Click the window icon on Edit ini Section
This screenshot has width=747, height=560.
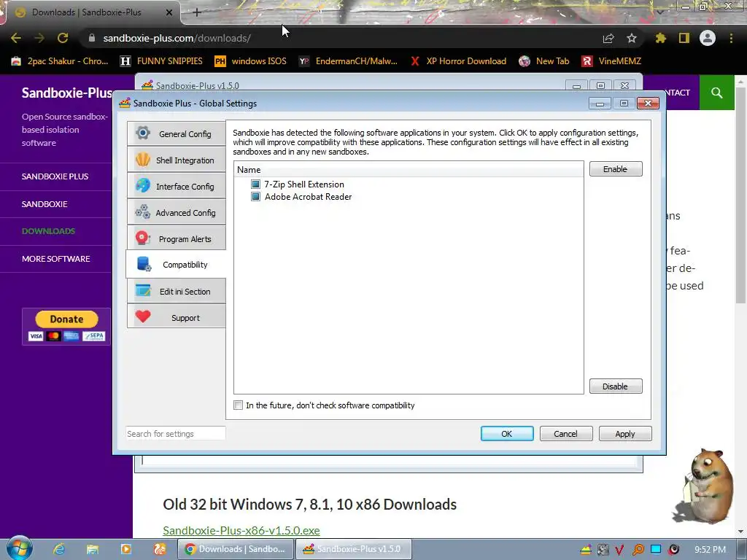click(143, 290)
